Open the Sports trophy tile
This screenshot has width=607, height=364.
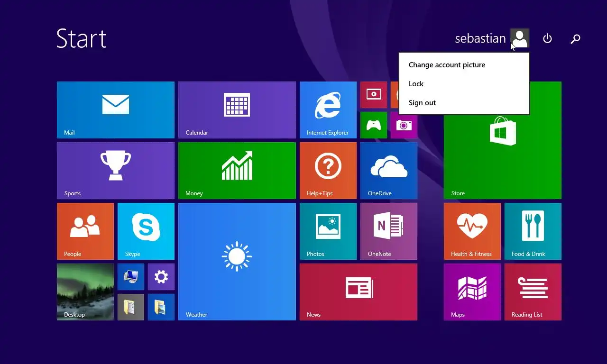116,171
